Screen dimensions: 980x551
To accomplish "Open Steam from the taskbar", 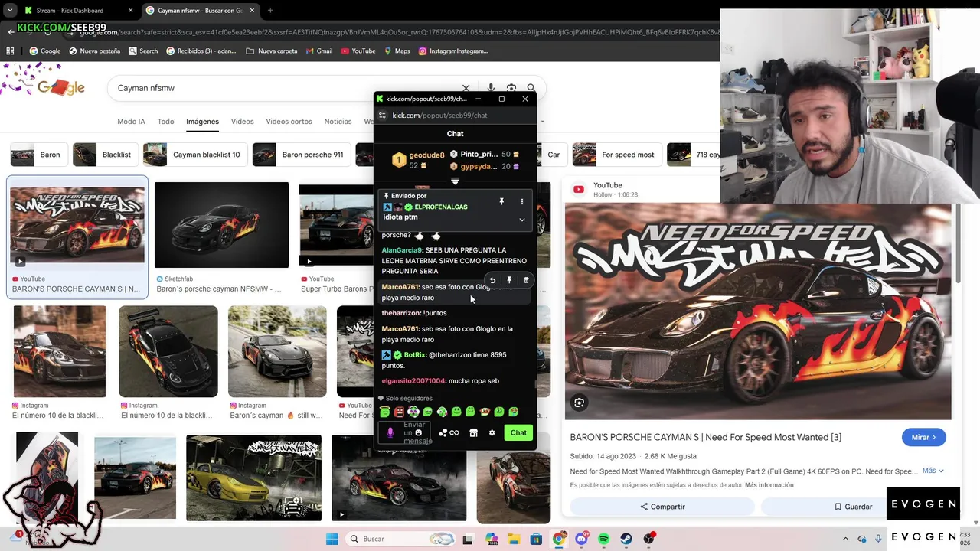I will tap(626, 539).
